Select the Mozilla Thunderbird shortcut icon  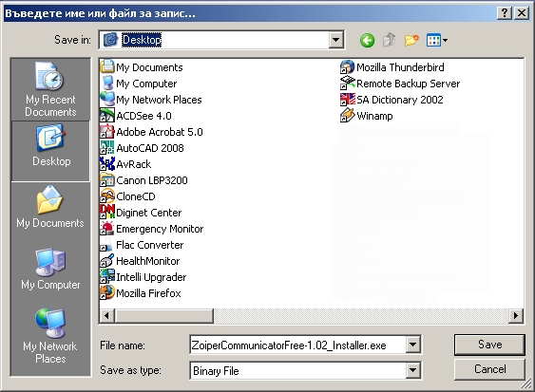pyautogui.click(x=348, y=66)
